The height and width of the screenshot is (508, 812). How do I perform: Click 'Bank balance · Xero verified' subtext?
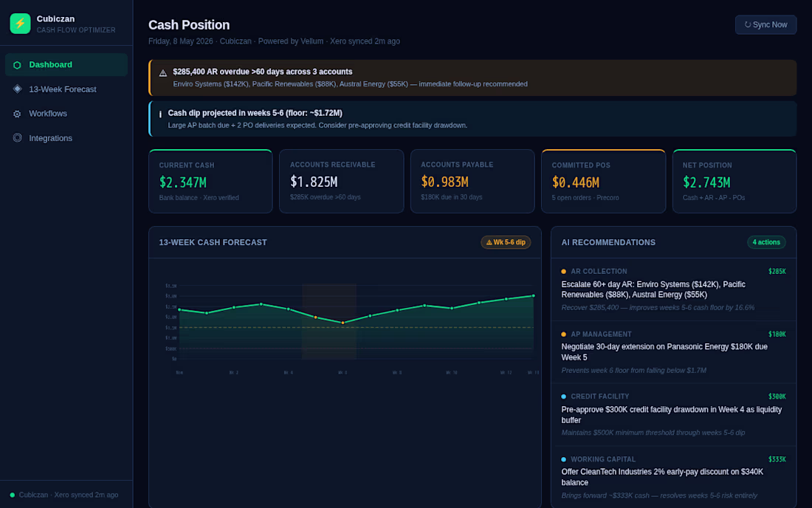coord(199,198)
